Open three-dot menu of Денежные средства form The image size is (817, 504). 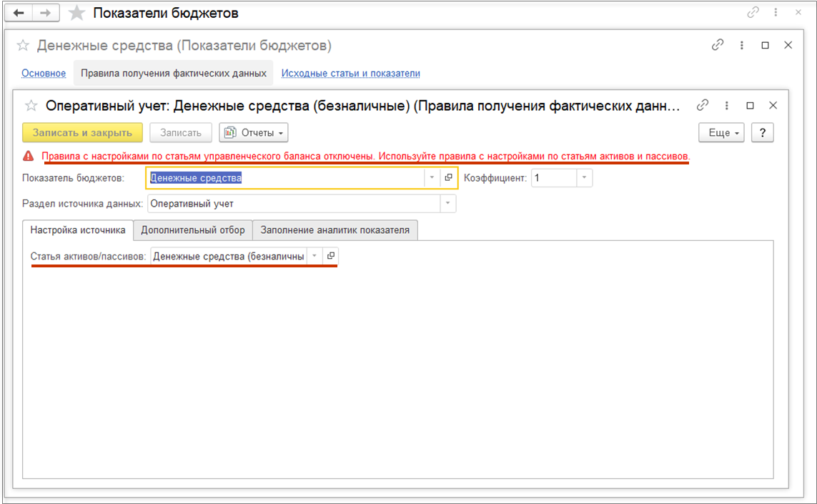pos(741,45)
